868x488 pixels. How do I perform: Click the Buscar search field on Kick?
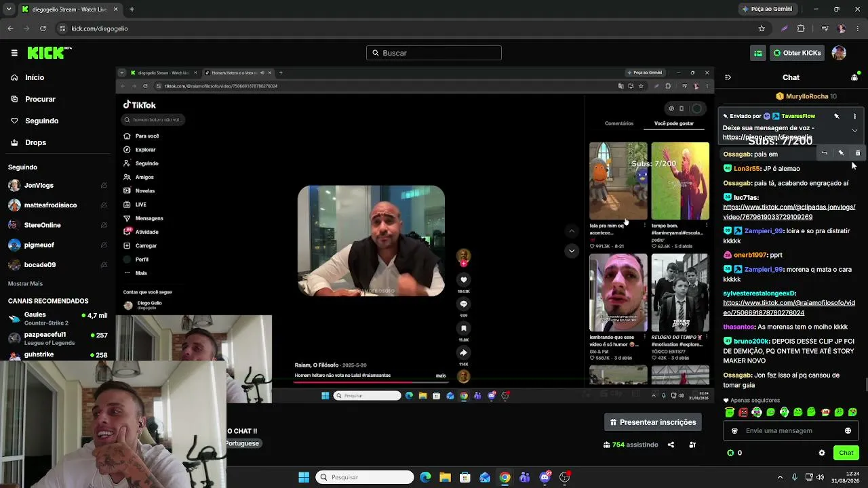pos(434,53)
